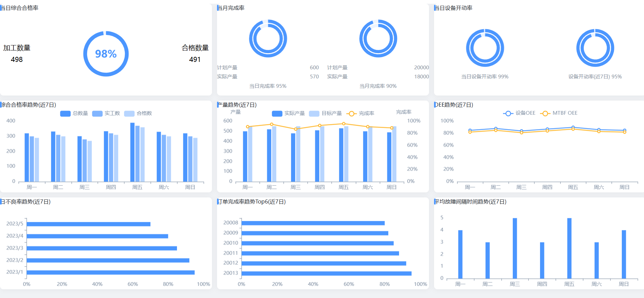The image size is (644, 298).
Task: Click the donut chart for 当日设备开动率 99%
Action: click(485, 48)
